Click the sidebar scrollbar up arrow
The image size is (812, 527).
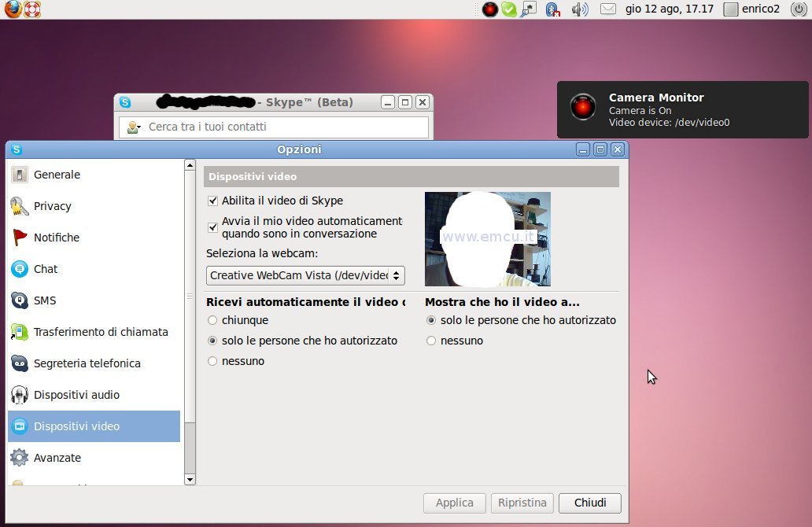[x=190, y=165]
